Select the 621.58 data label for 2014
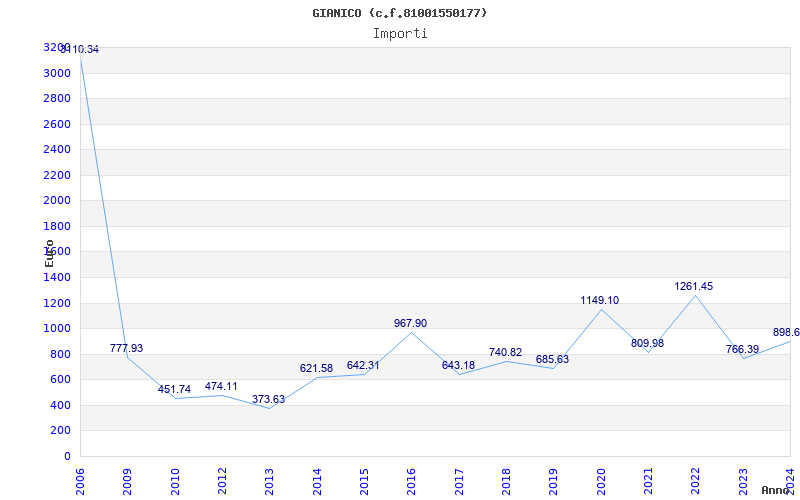The width and height of the screenshot is (800, 500). pyautogui.click(x=316, y=368)
